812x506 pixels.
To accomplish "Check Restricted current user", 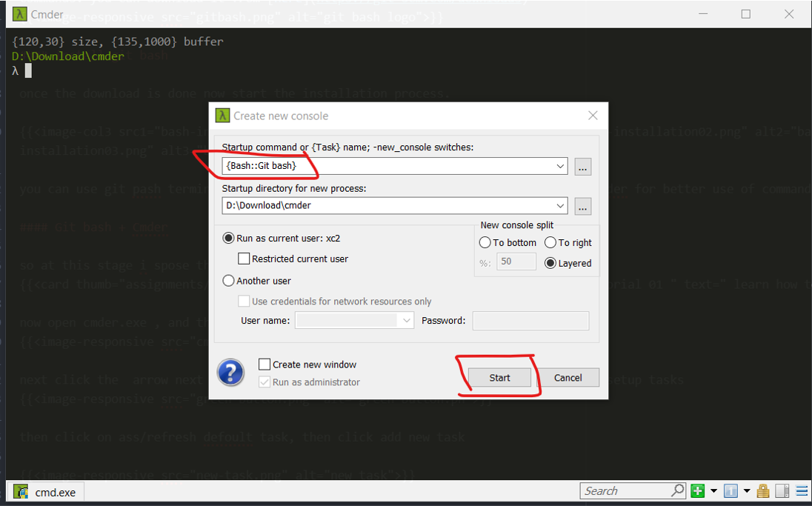I will pyautogui.click(x=293, y=259).
